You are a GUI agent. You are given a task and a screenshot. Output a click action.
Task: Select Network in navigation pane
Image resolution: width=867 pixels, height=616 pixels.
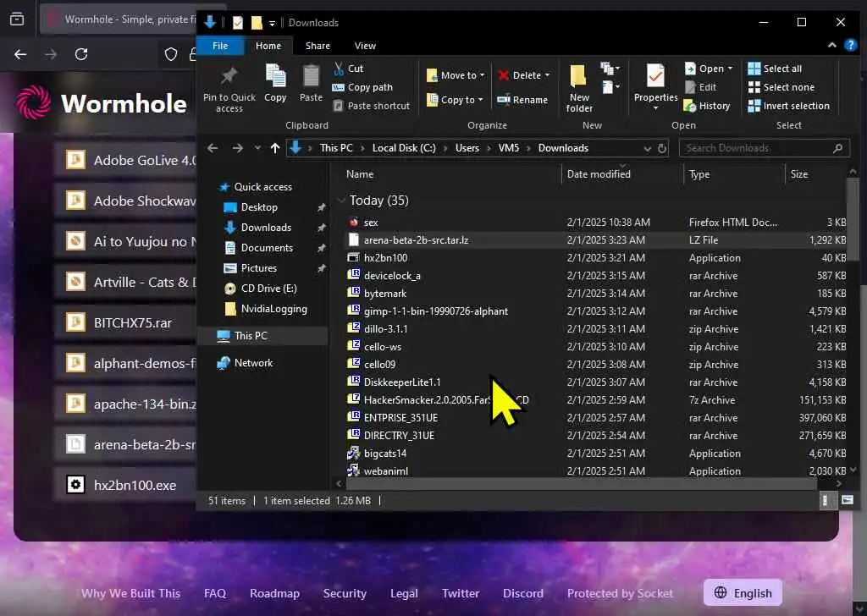pyautogui.click(x=253, y=363)
